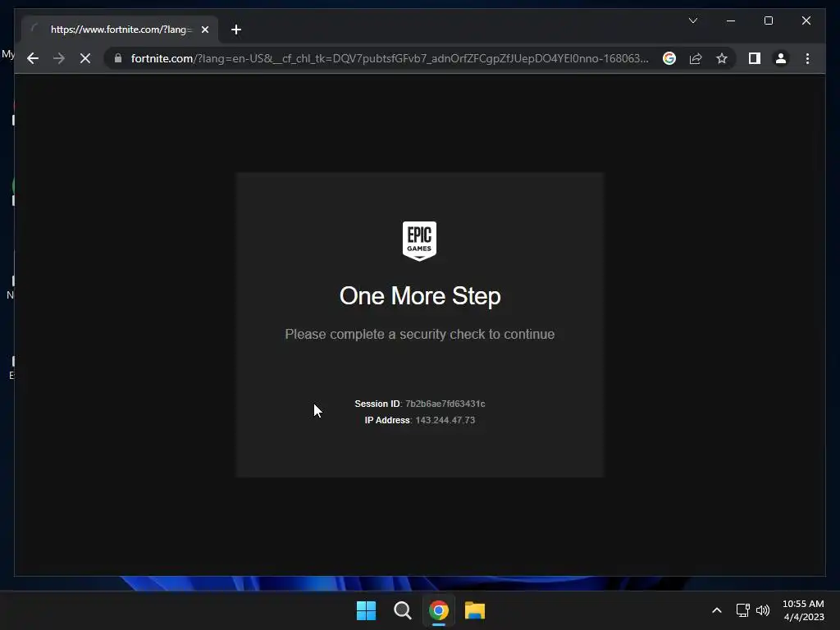Close the fortnite.com tab

pos(204,30)
